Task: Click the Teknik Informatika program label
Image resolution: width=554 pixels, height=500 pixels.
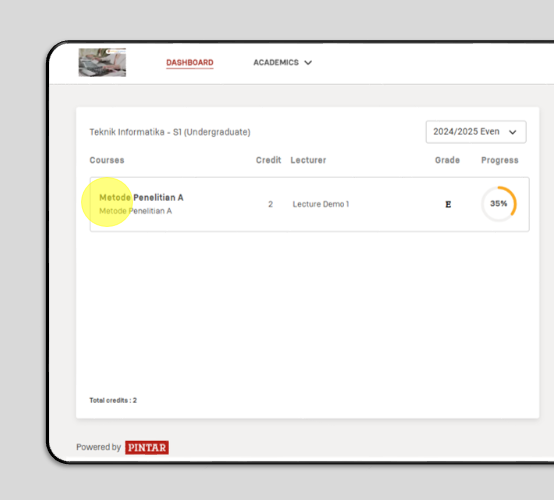Action: click(x=170, y=132)
